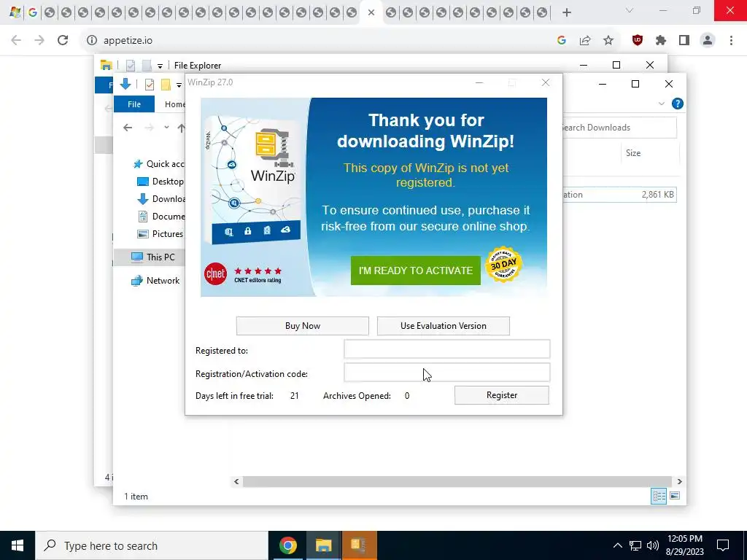Toggle the Chrome side panel

(x=684, y=41)
